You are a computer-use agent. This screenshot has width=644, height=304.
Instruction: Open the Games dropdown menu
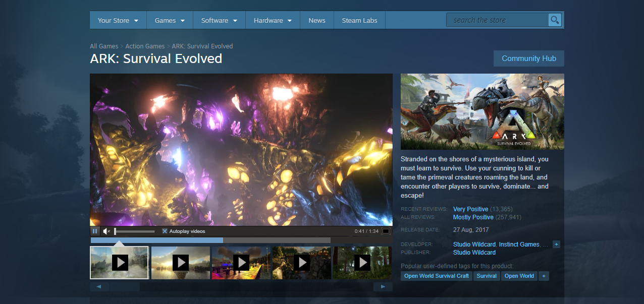click(170, 21)
